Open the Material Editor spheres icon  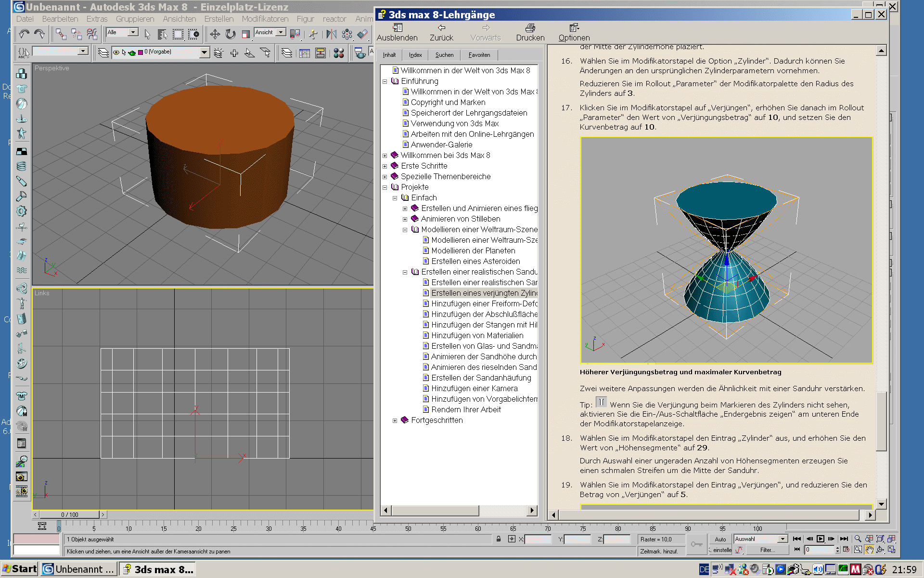click(x=339, y=53)
